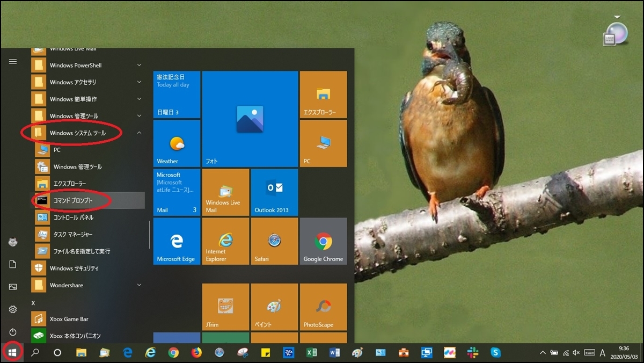Image resolution: width=644 pixels, height=363 pixels.
Task: Open the Weather tile
Action: tap(177, 143)
